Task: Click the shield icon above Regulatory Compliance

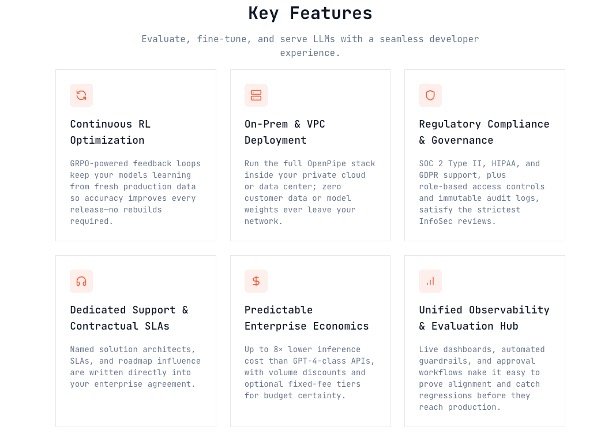Action: pos(430,95)
